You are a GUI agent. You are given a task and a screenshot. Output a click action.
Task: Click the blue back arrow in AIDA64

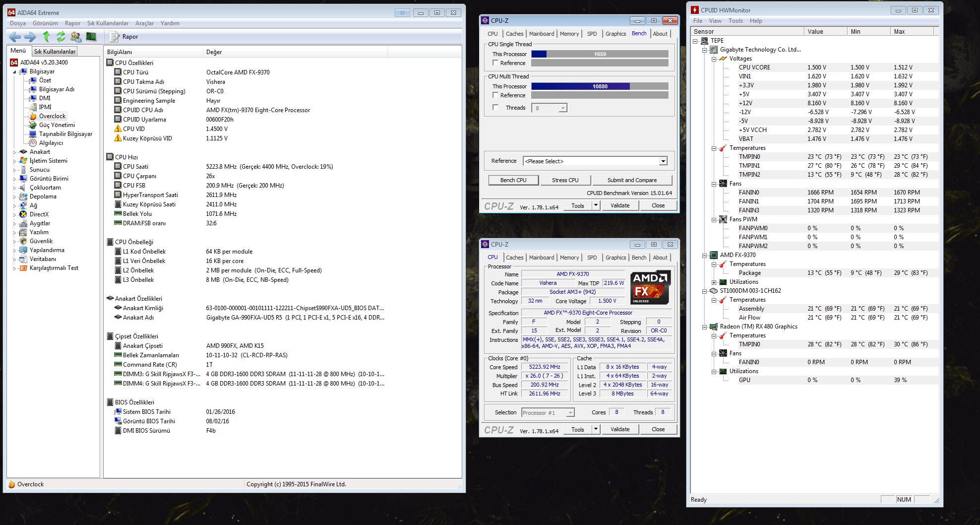click(x=15, y=37)
